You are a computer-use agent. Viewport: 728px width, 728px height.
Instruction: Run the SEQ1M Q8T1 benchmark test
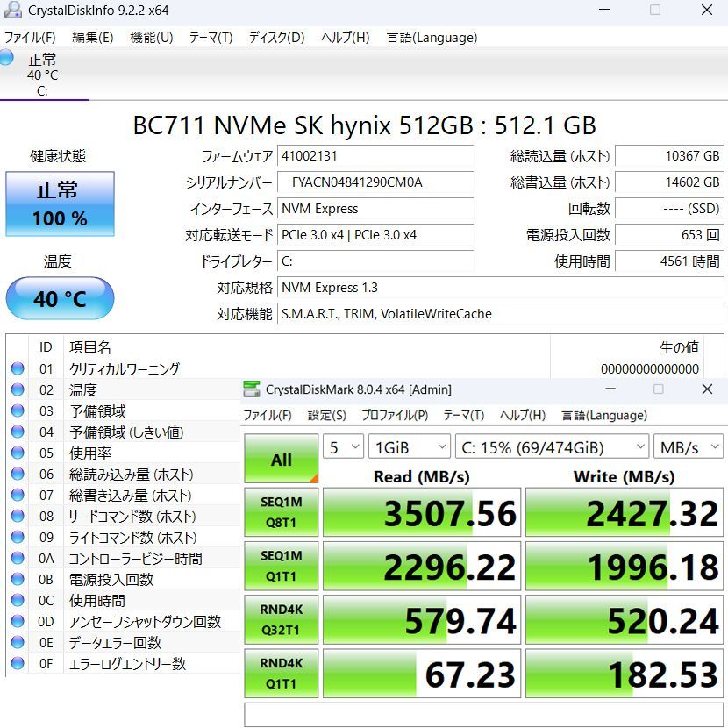[x=281, y=511]
